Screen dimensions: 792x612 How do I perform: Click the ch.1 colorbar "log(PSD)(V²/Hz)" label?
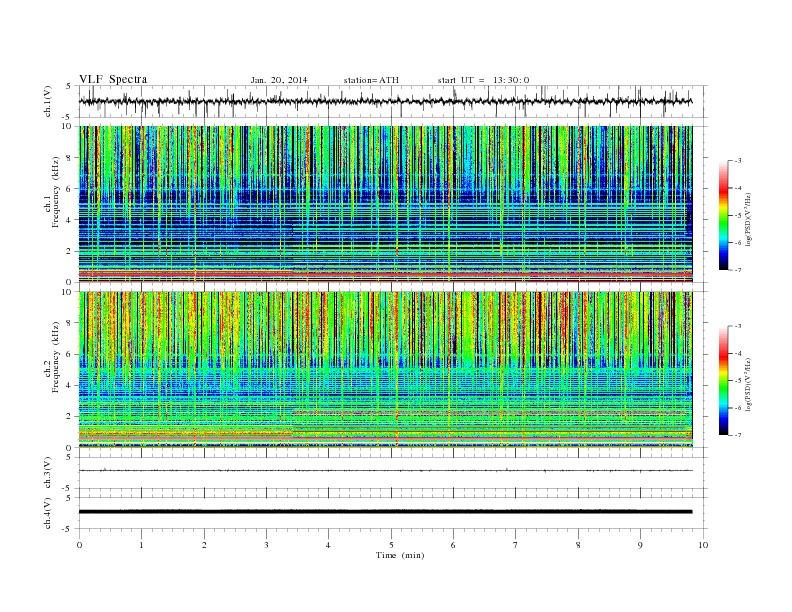(x=749, y=219)
